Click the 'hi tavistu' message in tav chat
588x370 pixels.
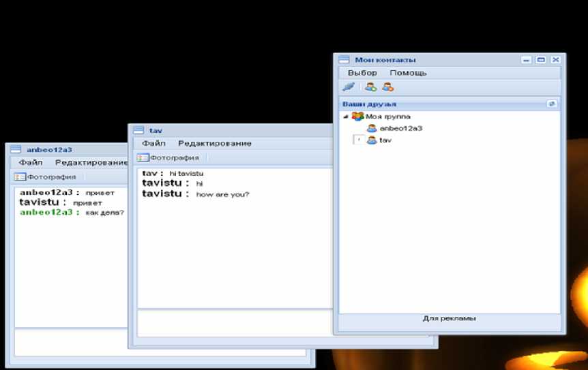[186, 173]
